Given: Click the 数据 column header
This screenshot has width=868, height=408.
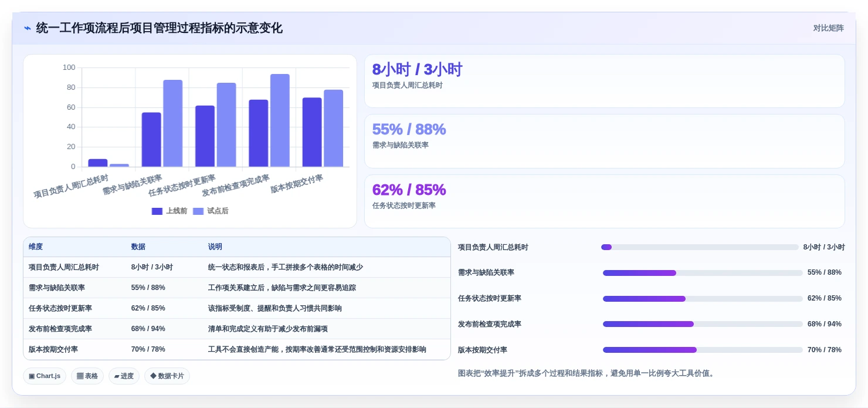Looking at the screenshot, I should (138, 247).
